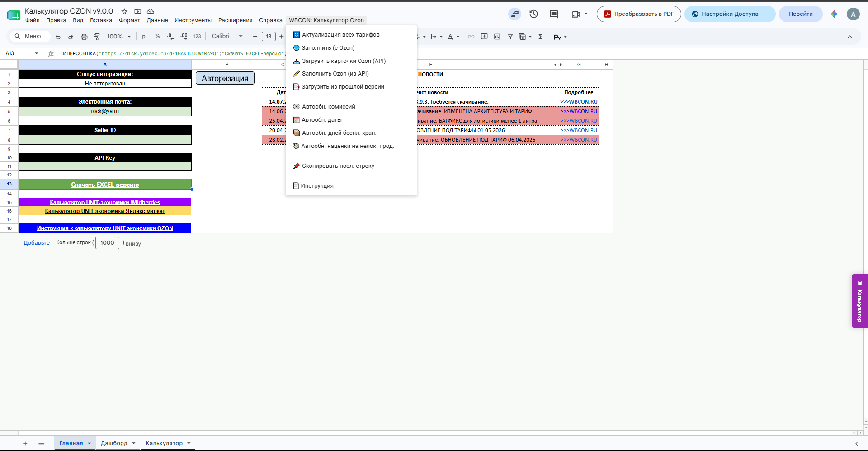Screen dimensions: 868x451
Task: Open the zoom level dropdown
Action: (119, 37)
